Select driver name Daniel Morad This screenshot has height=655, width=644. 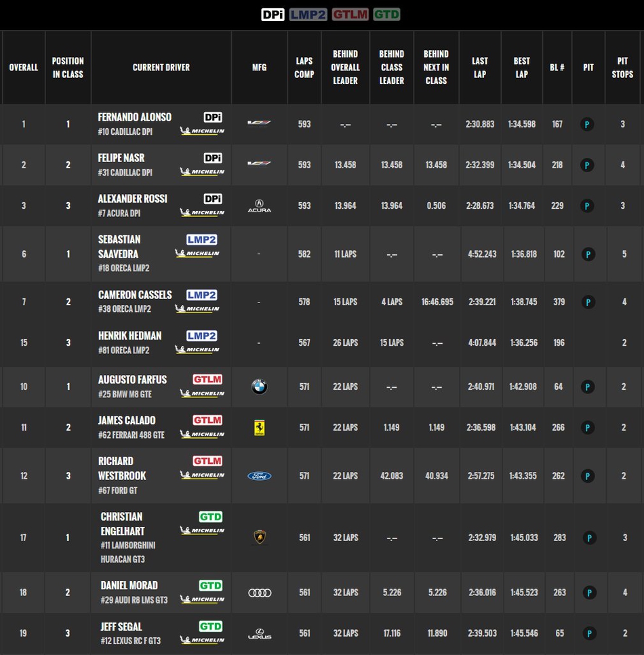[129, 586]
